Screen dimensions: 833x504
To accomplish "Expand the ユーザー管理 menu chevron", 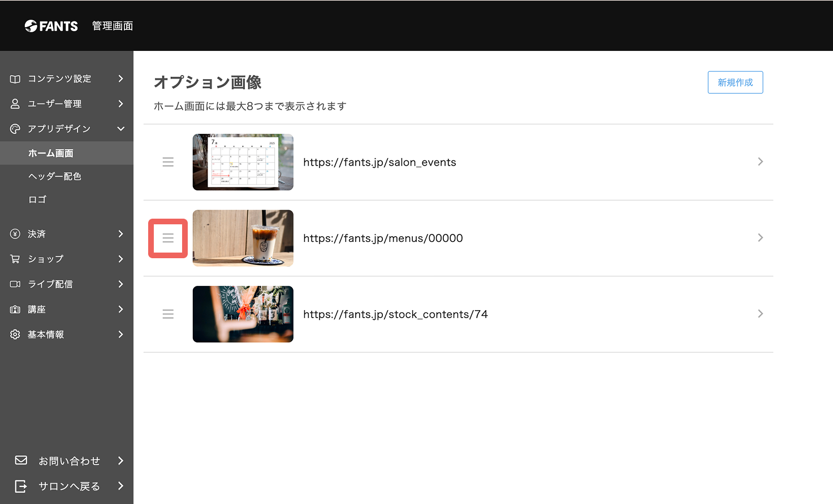I will click(x=120, y=103).
